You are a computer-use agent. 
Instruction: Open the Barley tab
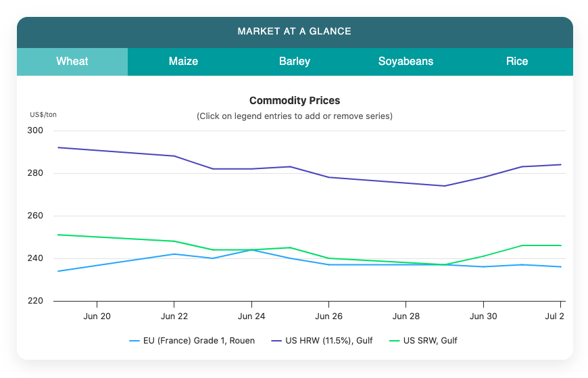(x=295, y=61)
